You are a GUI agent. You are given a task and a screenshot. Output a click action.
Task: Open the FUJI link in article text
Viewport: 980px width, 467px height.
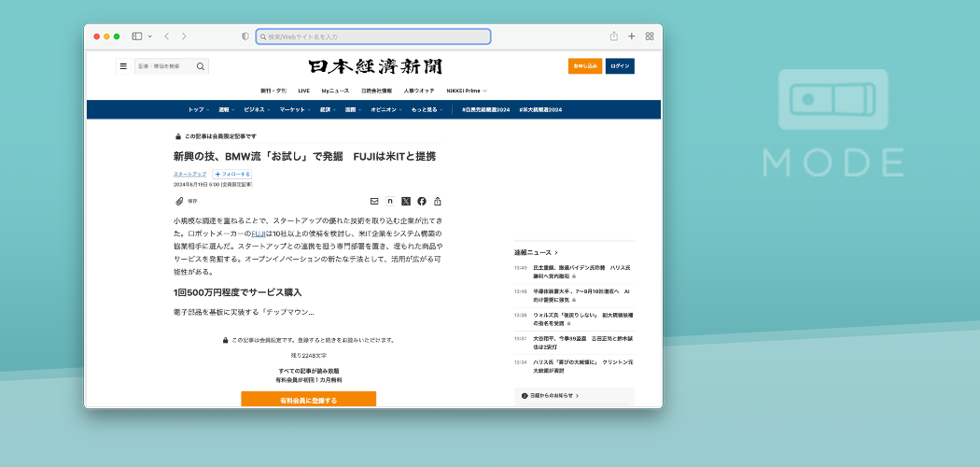(x=258, y=233)
